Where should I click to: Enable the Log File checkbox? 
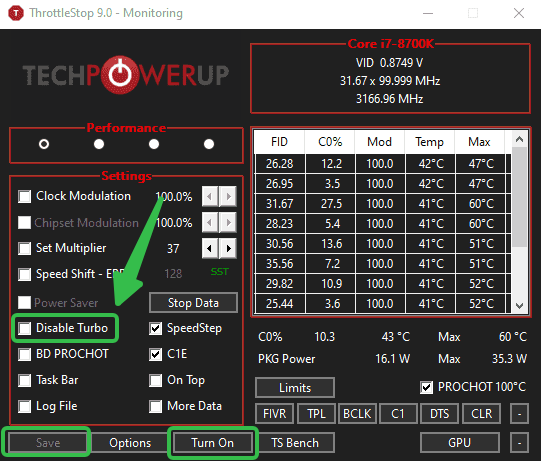click(x=24, y=406)
